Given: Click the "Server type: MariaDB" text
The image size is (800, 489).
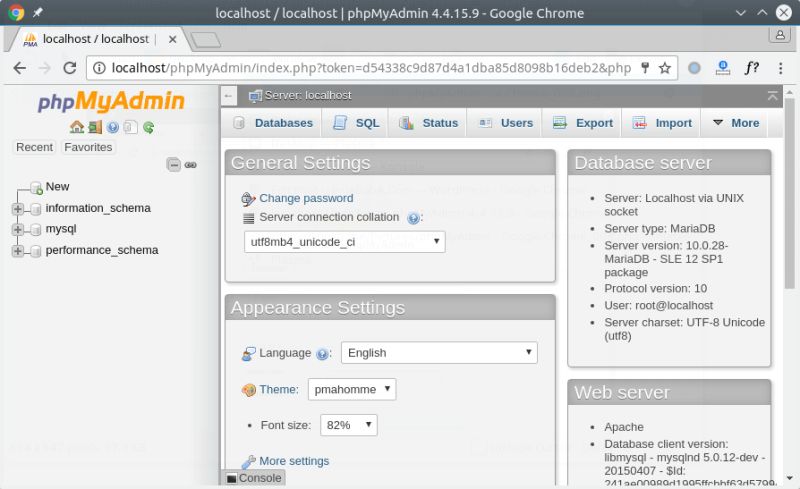Looking at the screenshot, I should (660, 228).
